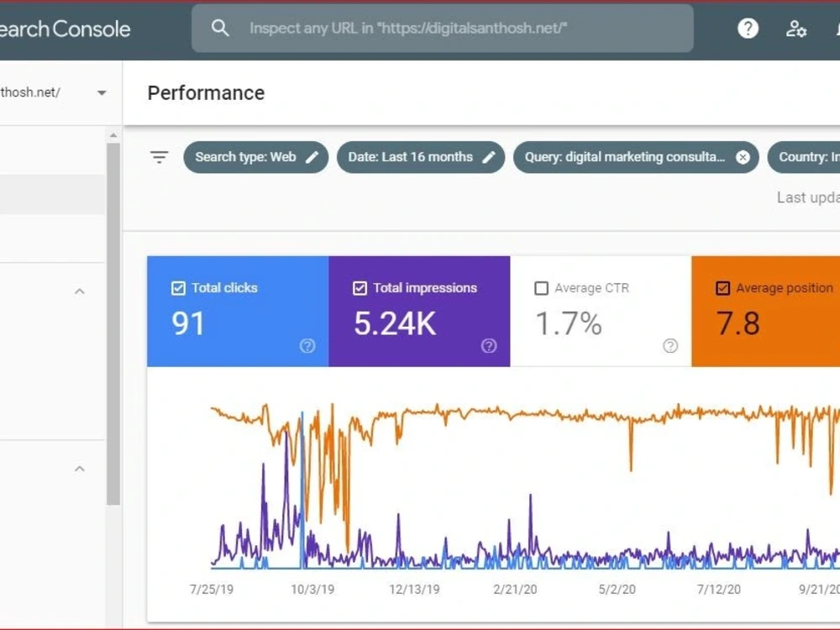Click the Date: Last 16 months chip
The height and width of the screenshot is (630, 840).
421,157
